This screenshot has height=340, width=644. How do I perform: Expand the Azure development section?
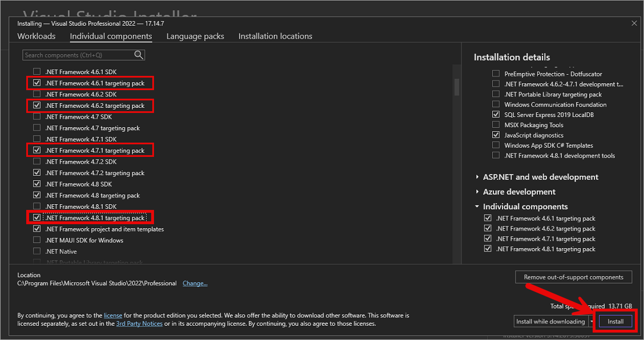[477, 192]
